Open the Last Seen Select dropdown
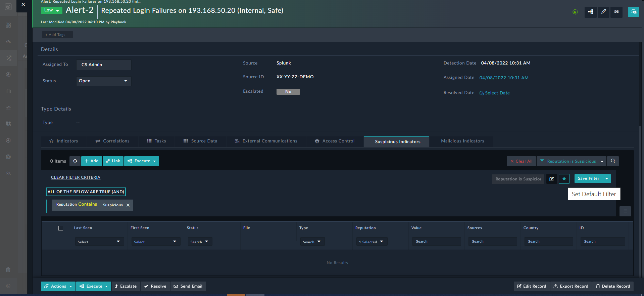This screenshot has width=644, height=296. point(99,242)
